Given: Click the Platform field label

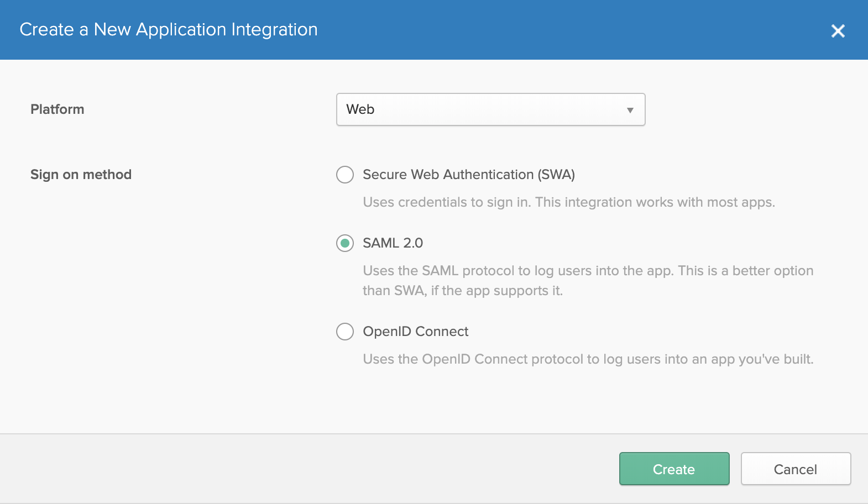Looking at the screenshot, I should pos(57,109).
